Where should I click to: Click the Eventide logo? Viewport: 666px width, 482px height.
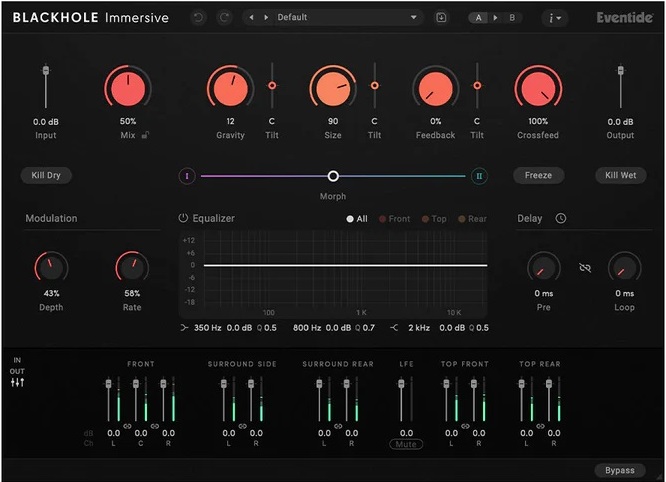(x=624, y=17)
